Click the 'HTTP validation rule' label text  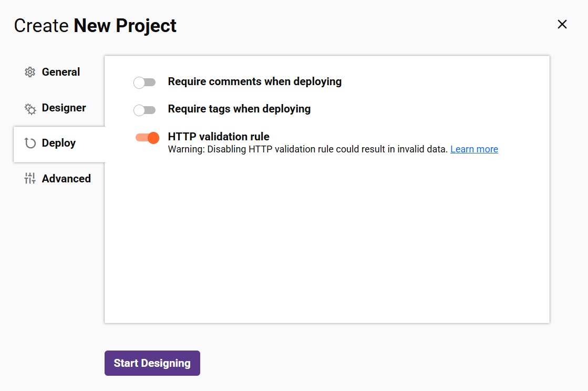(x=219, y=137)
